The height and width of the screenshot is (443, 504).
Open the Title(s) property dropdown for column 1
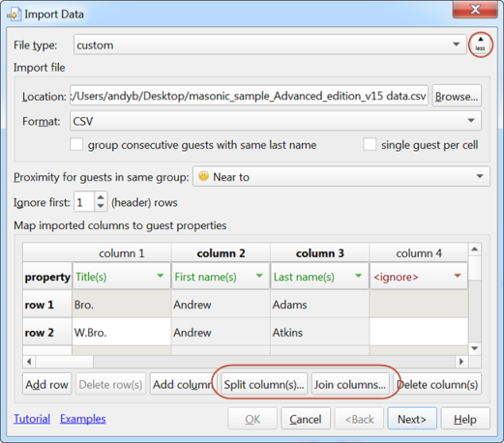pos(122,277)
